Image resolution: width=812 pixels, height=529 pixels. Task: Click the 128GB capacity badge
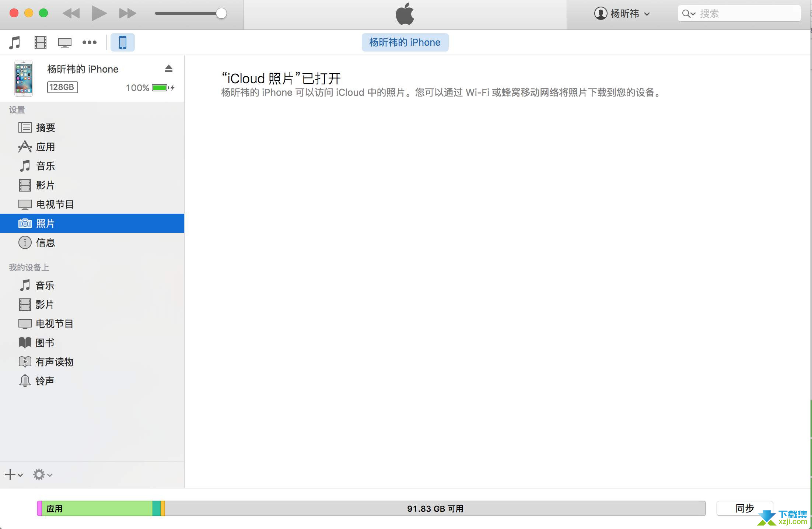point(62,87)
